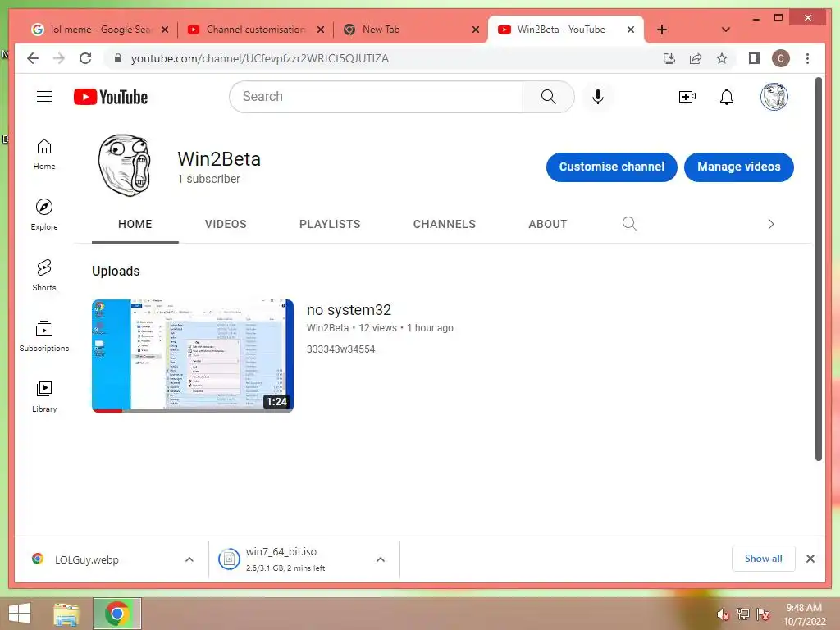
Task: Open Explore in the sidebar
Action: (44, 214)
